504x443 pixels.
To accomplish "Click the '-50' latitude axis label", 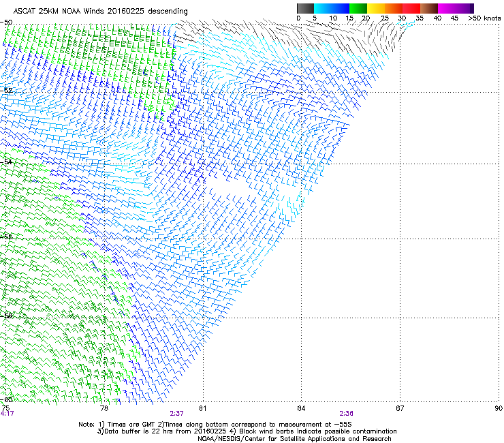I will (6, 22).
